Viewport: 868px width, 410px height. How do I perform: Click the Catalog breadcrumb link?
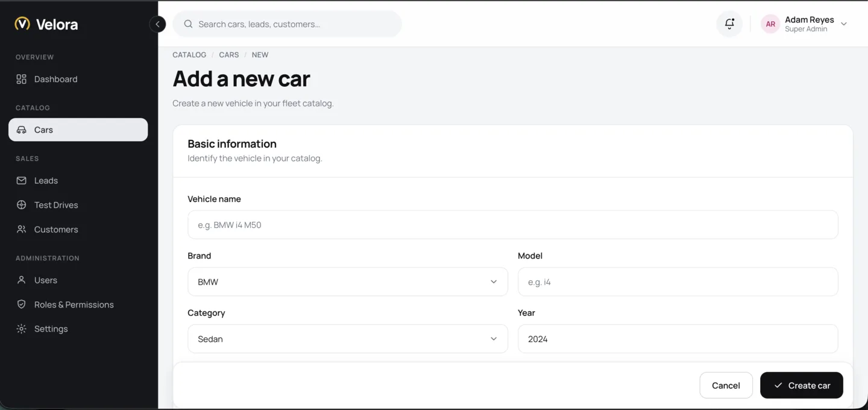pyautogui.click(x=189, y=55)
